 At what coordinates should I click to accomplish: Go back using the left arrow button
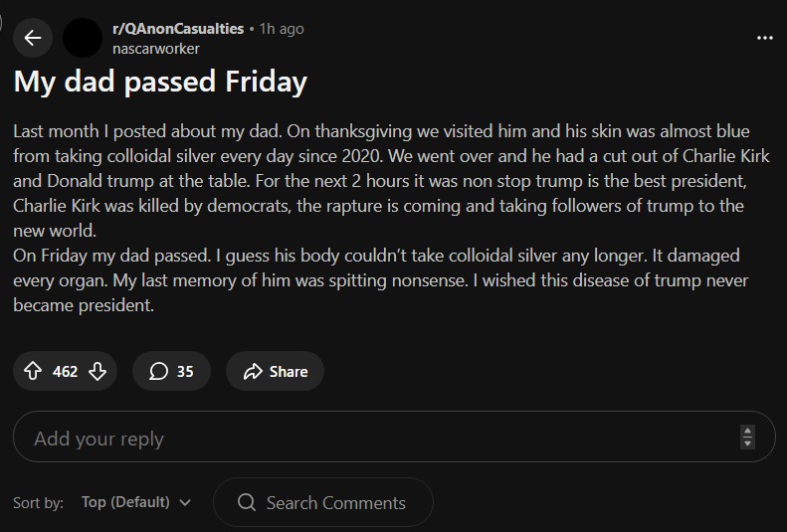(33, 38)
